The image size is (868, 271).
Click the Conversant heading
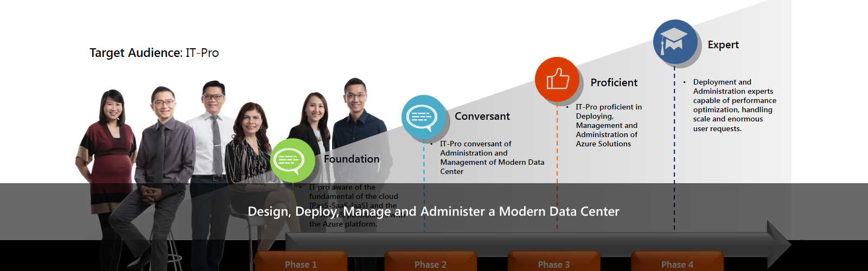482,116
